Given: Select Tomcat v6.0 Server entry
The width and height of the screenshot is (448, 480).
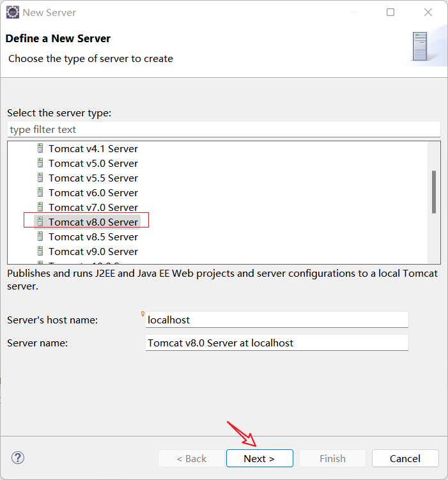Looking at the screenshot, I should 93,193.
